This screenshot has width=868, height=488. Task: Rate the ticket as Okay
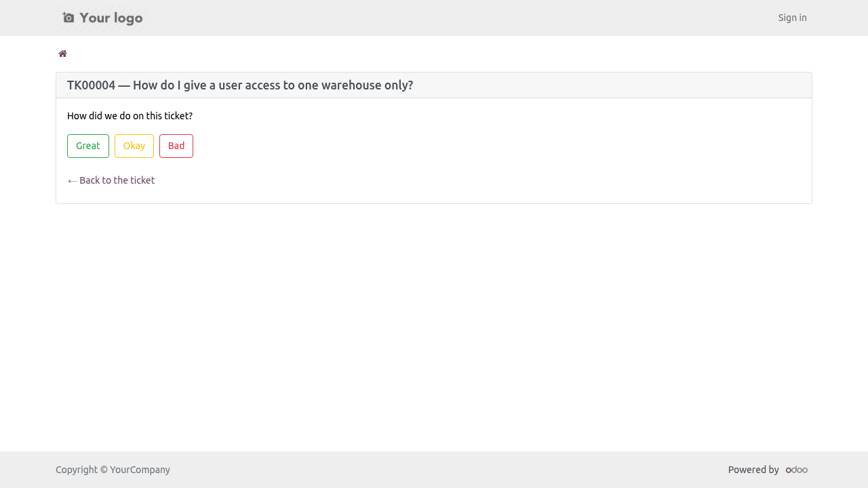pos(134,146)
